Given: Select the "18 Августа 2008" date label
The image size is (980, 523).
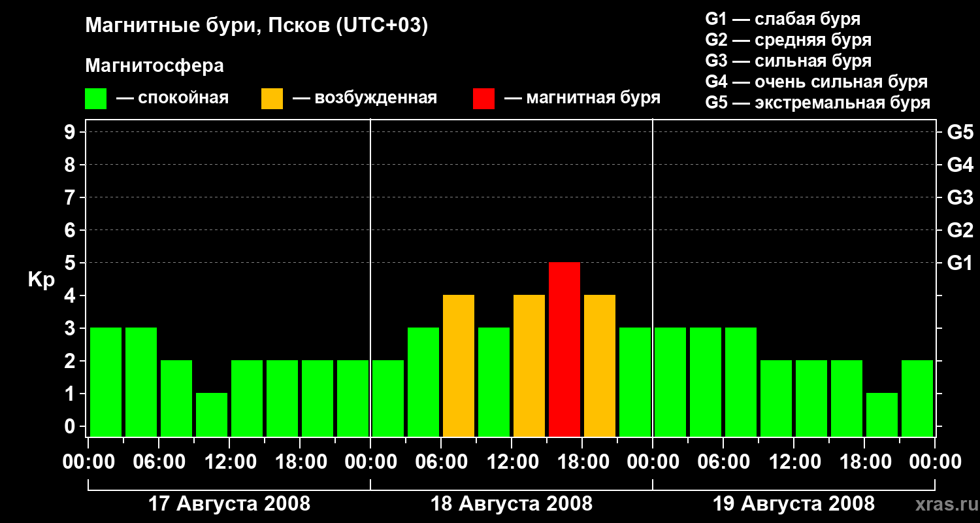Looking at the screenshot, I should (x=512, y=504).
